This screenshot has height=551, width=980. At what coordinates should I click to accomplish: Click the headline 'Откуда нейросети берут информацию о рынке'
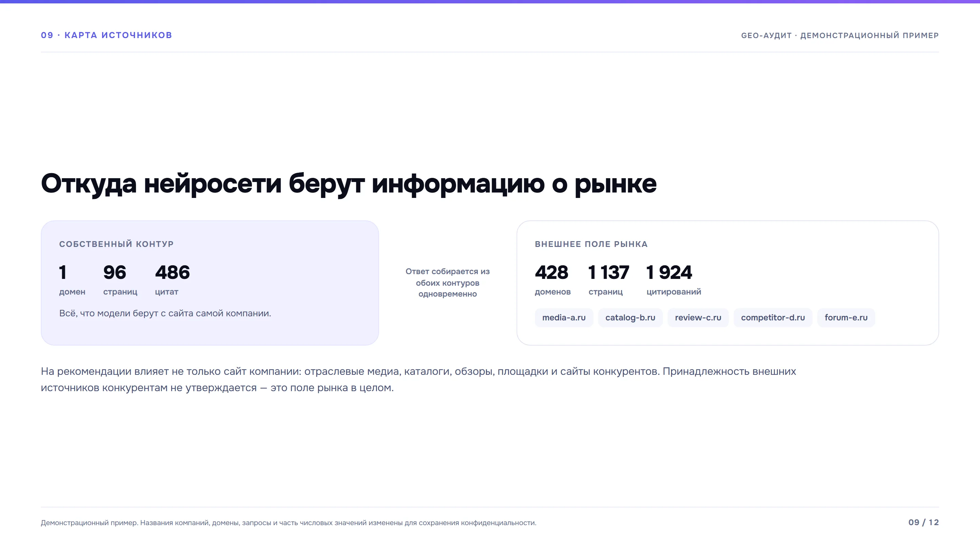point(348,184)
